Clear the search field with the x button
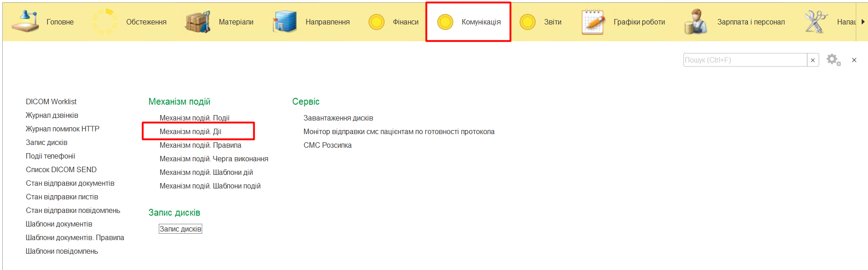Screen dimensions: 868x270 pyautogui.click(x=813, y=60)
